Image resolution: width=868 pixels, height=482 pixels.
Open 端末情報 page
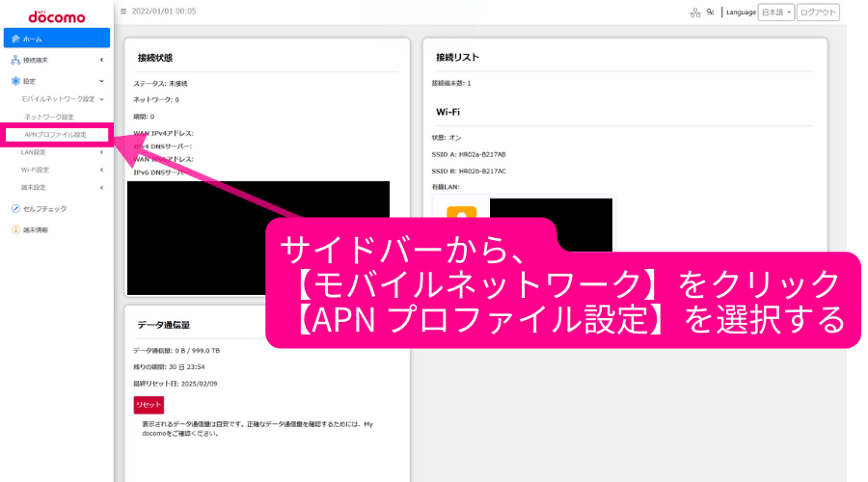(x=36, y=229)
